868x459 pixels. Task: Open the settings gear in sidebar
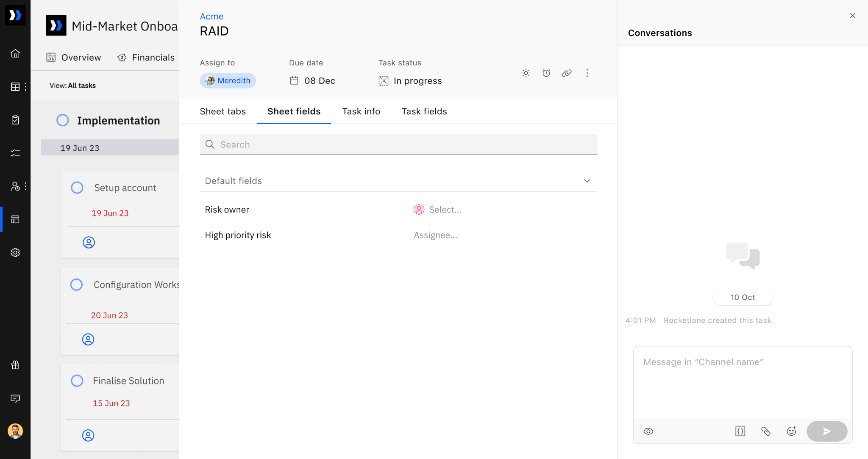coord(15,253)
